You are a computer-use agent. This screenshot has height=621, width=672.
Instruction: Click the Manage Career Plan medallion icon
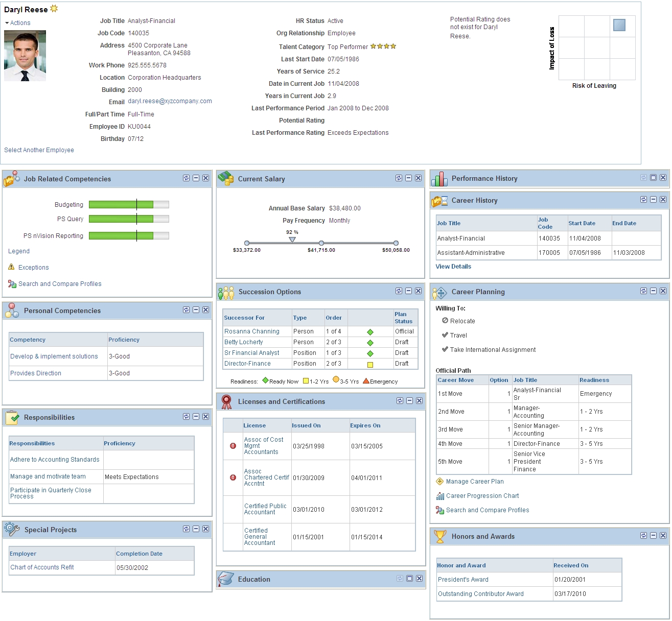pyautogui.click(x=440, y=481)
